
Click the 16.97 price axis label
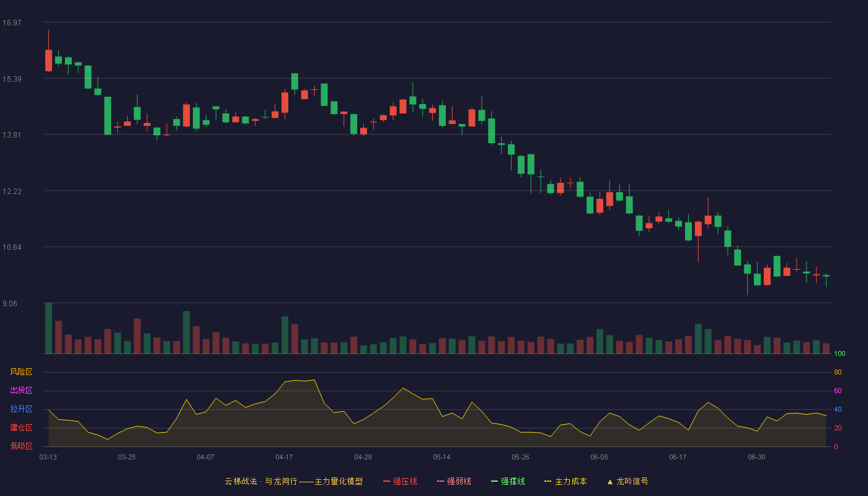pos(12,23)
